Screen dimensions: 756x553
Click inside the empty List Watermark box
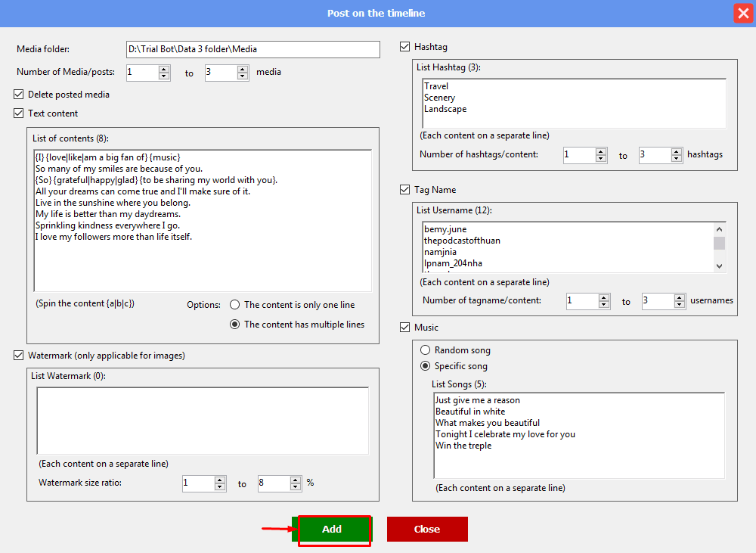click(202, 421)
